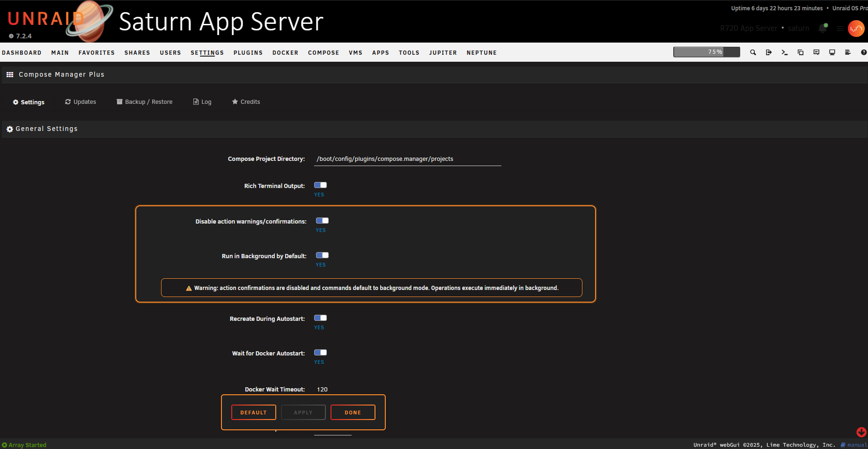Open the hamburger menu beside the bell

pos(840,29)
